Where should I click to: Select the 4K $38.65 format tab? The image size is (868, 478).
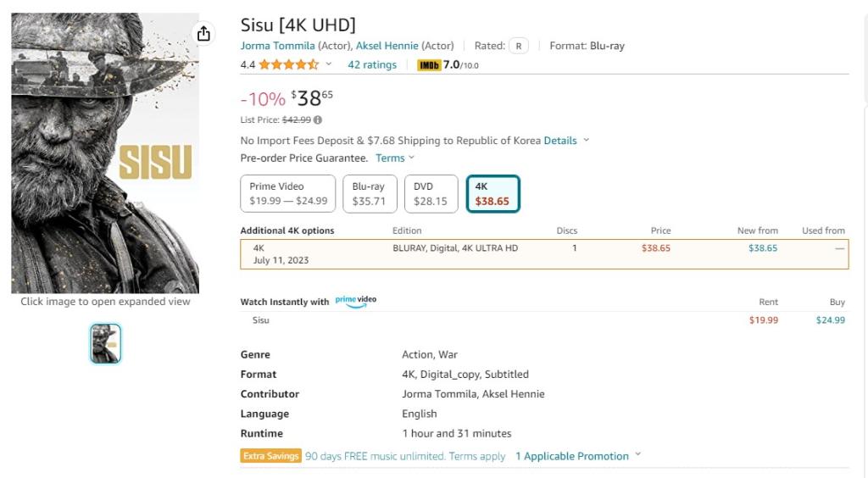coord(492,193)
